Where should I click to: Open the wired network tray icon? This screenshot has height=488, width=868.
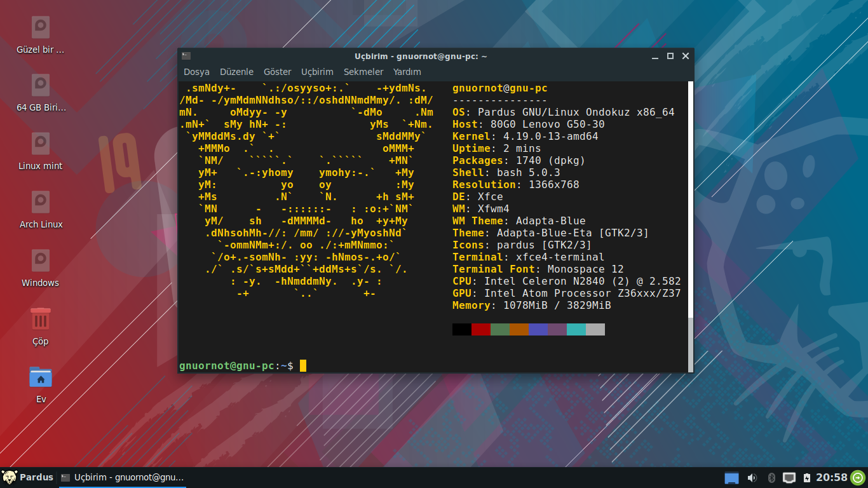point(789,478)
